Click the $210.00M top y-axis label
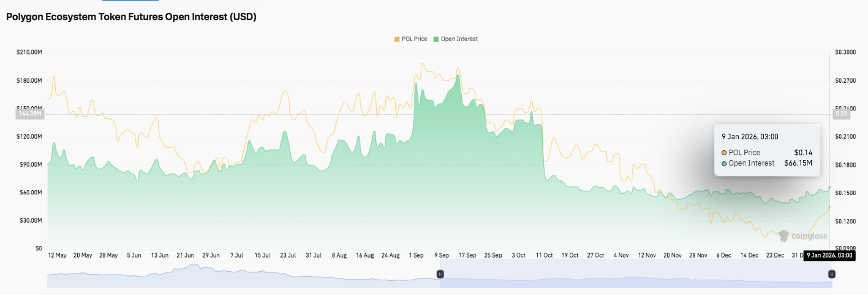The width and height of the screenshot is (868, 295). pyautogui.click(x=29, y=53)
